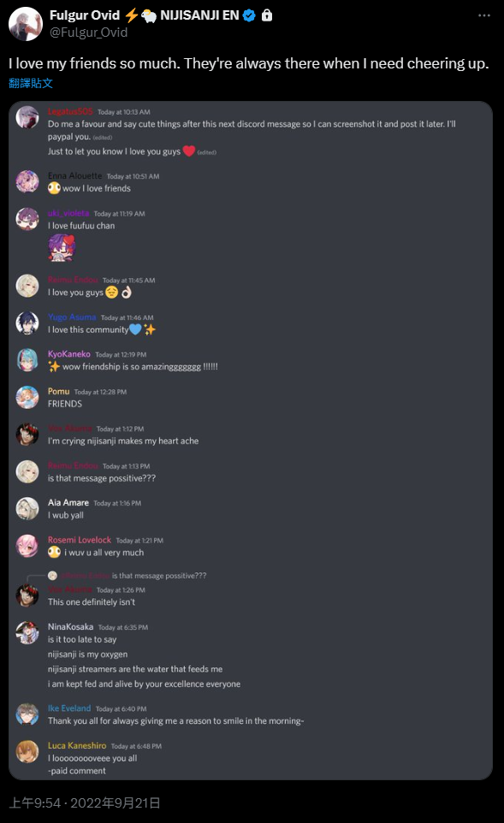Viewport: 504px width, 823px height.
Task: Click the fuufuu chan sticker image
Action: [x=62, y=248]
